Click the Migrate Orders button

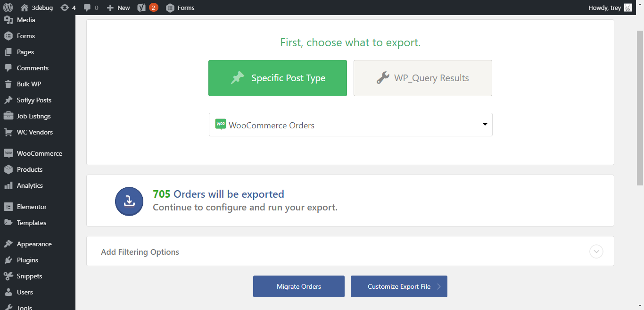pos(299,286)
